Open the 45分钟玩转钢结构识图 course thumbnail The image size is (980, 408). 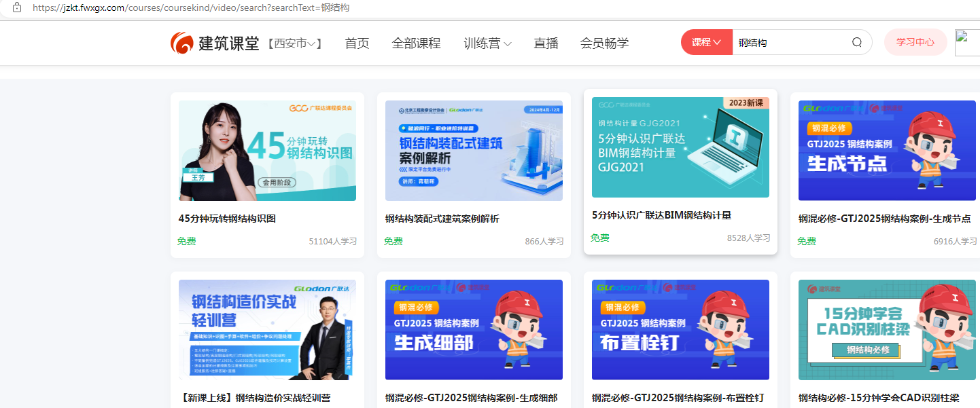pyautogui.click(x=267, y=151)
